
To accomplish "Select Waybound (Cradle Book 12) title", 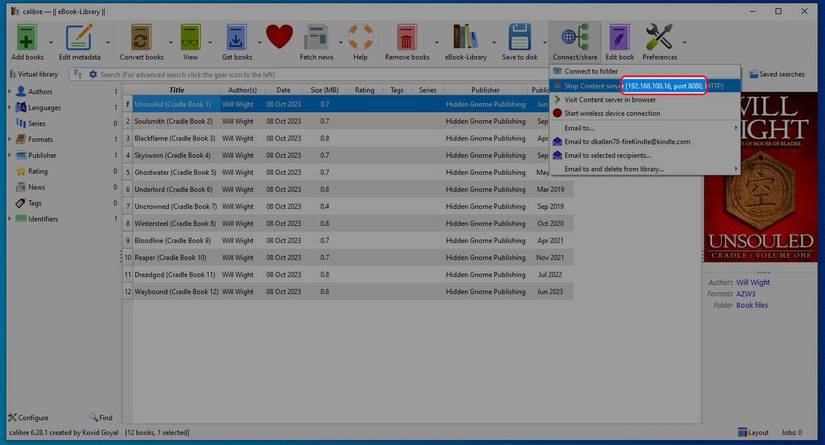I will (x=176, y=292).
